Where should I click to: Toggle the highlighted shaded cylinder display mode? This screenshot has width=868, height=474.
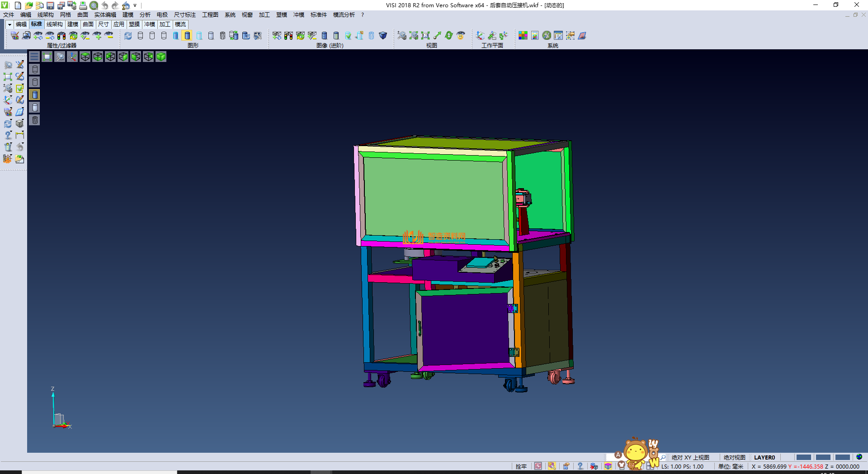187,35
